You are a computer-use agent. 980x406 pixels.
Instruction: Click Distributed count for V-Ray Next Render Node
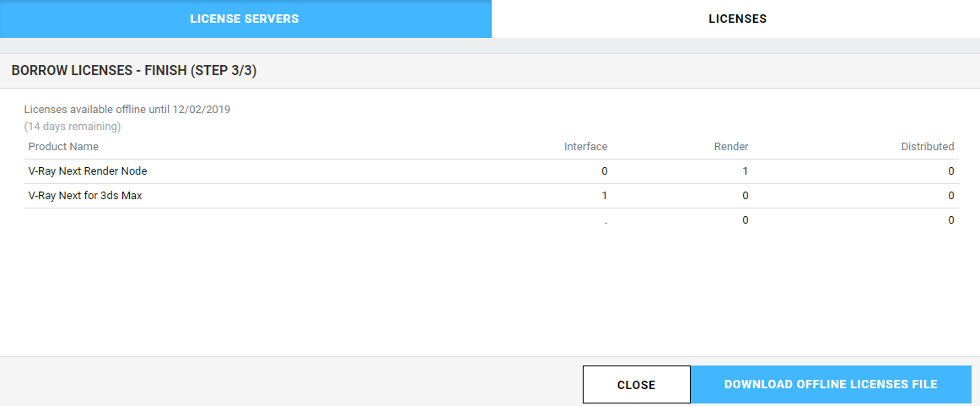(950, 171)
